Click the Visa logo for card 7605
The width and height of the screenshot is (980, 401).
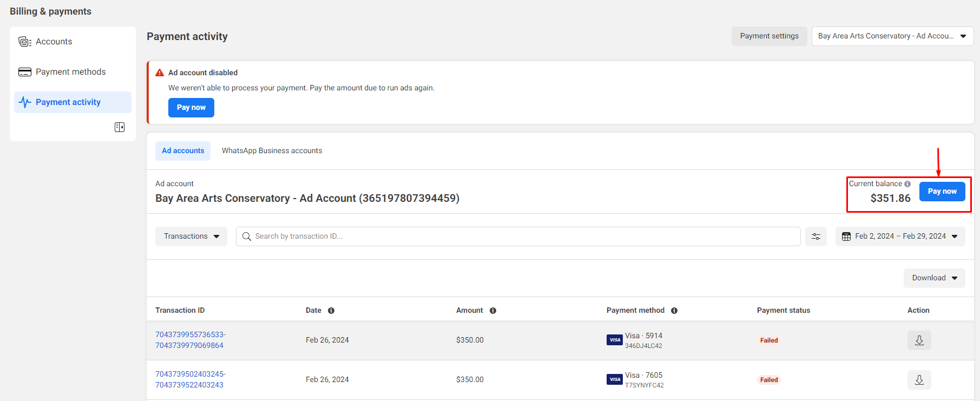[x=615, y=379]
